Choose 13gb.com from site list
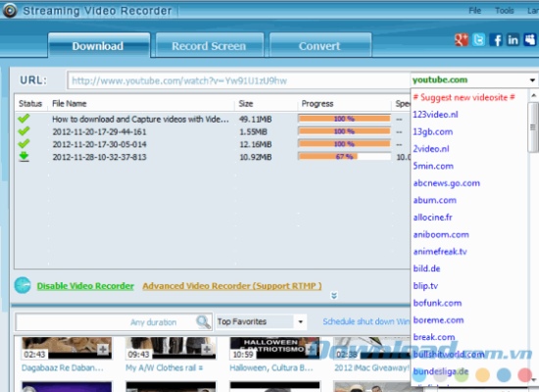539x392 pixels. (432, 131)
